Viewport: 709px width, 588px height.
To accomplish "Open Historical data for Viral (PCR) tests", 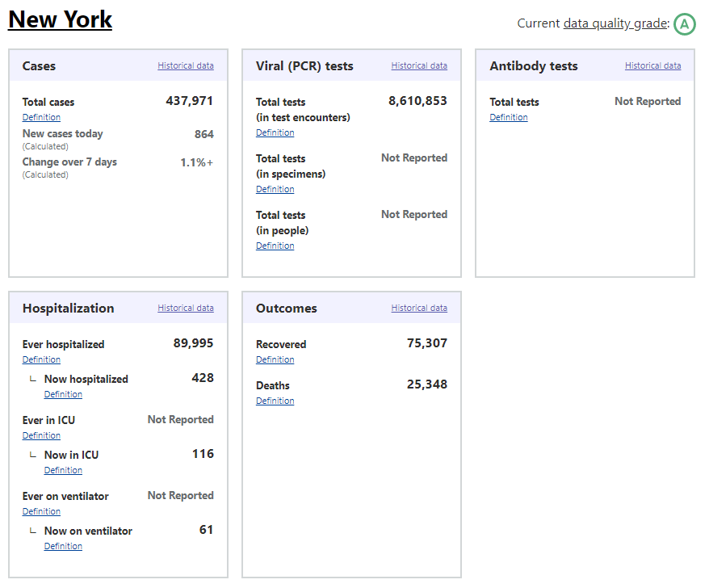I will pos(419,65).
